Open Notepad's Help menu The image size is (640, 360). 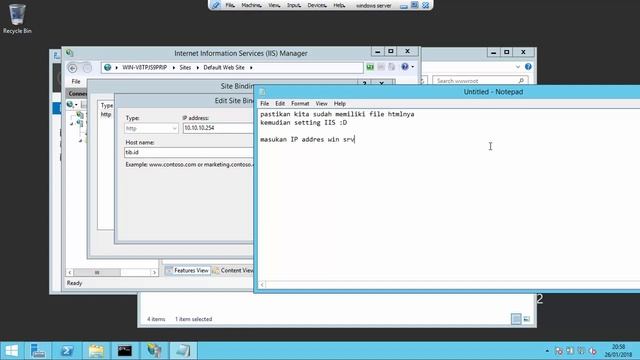[x=340, y=104]
